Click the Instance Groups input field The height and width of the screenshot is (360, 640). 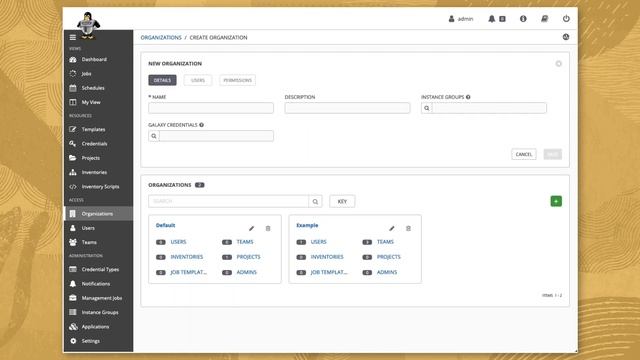pos(489,108)
